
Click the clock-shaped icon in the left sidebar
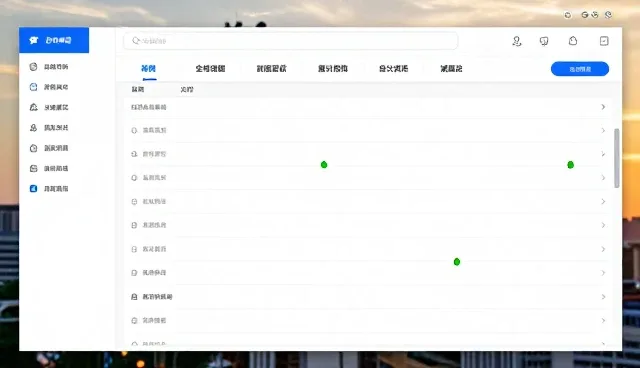(33, 148)
